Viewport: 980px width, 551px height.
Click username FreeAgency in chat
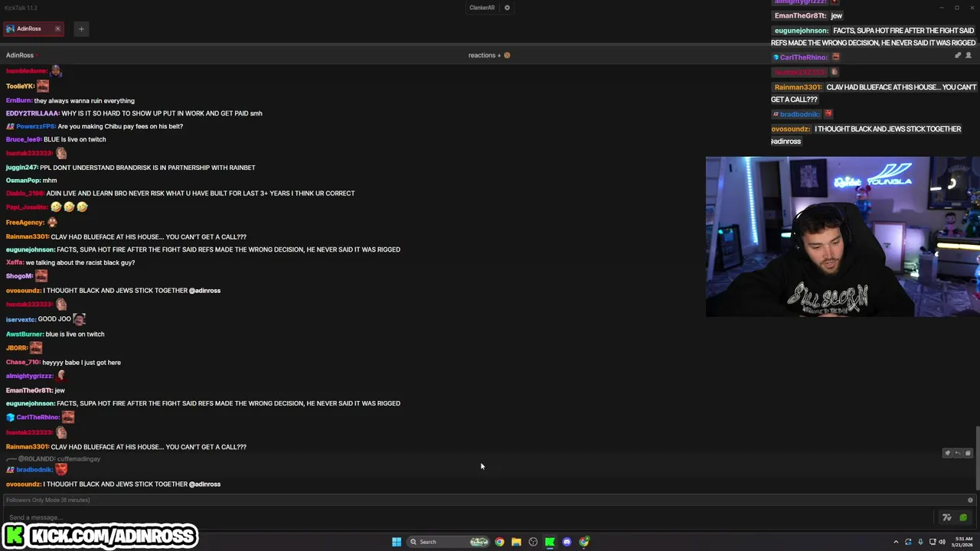point(25,223)
